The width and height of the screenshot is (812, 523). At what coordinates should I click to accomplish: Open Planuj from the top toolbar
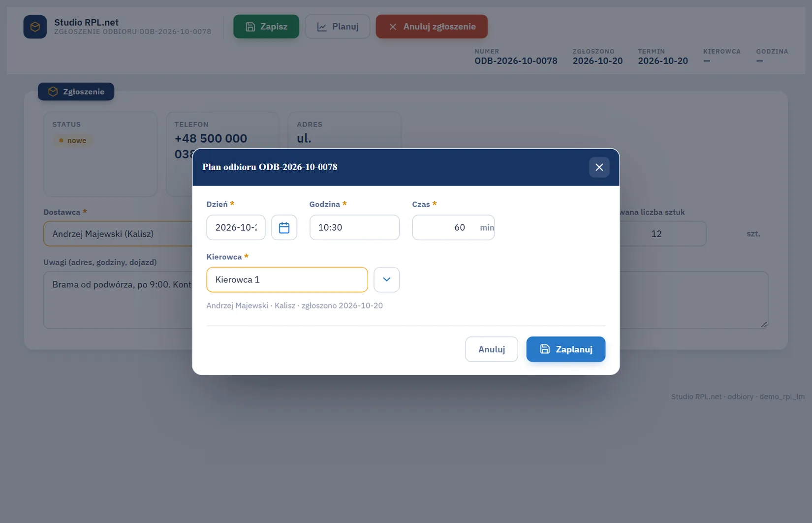[337, 27]
